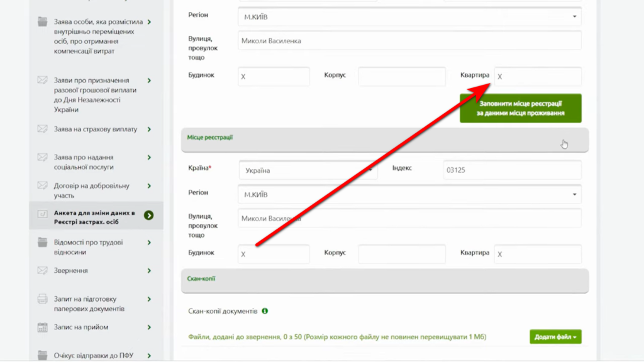Open Заяви про призначення разової грошової виплати menu item
644x362 pixels.
[x=91, y=95]
